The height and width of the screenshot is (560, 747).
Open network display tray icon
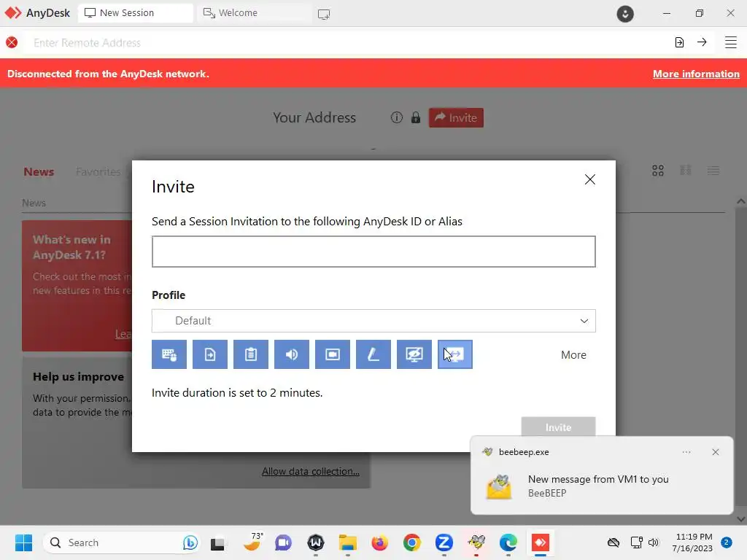pyautogui.click(x=636, y=542)
